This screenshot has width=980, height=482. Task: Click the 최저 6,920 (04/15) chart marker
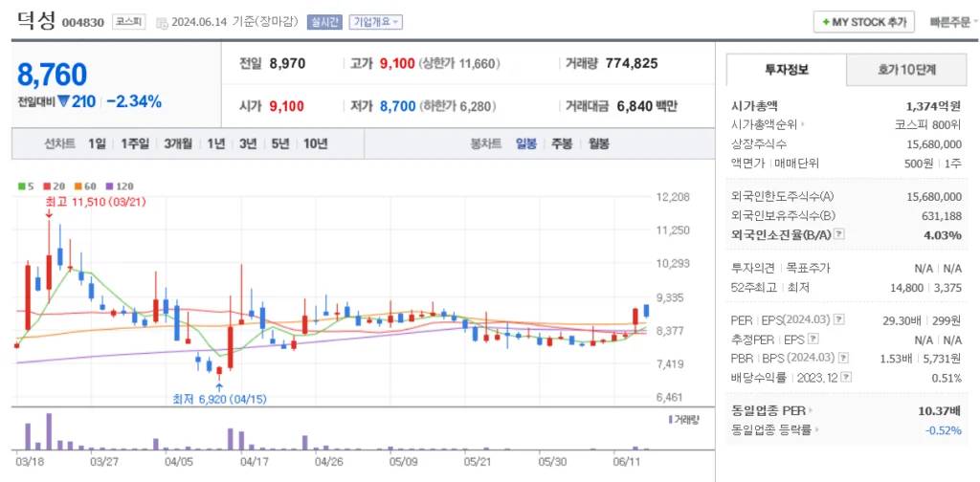click(x=219, y=399)
